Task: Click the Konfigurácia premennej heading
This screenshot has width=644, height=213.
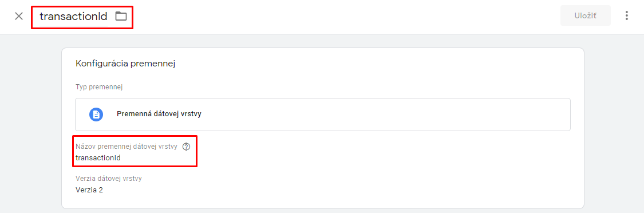Action: (126, 64)
